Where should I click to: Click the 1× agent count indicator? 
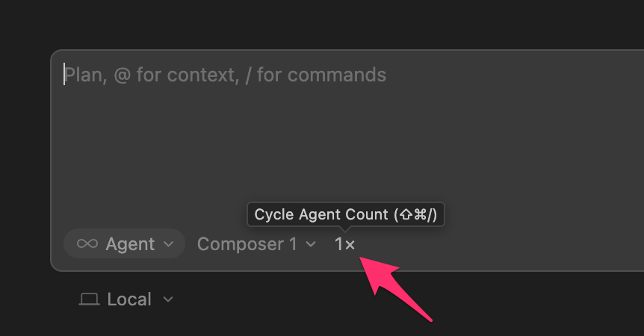coord(344,244)
